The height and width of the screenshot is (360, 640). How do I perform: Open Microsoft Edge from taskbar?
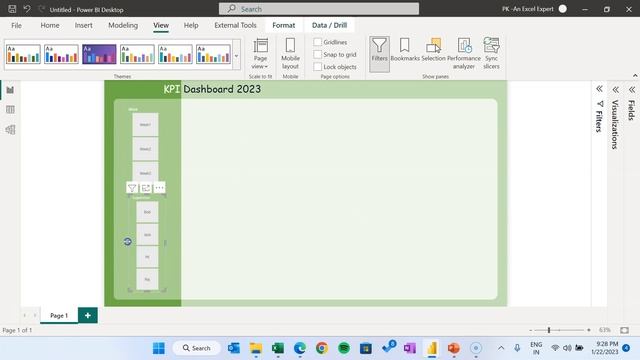(300, 348)
